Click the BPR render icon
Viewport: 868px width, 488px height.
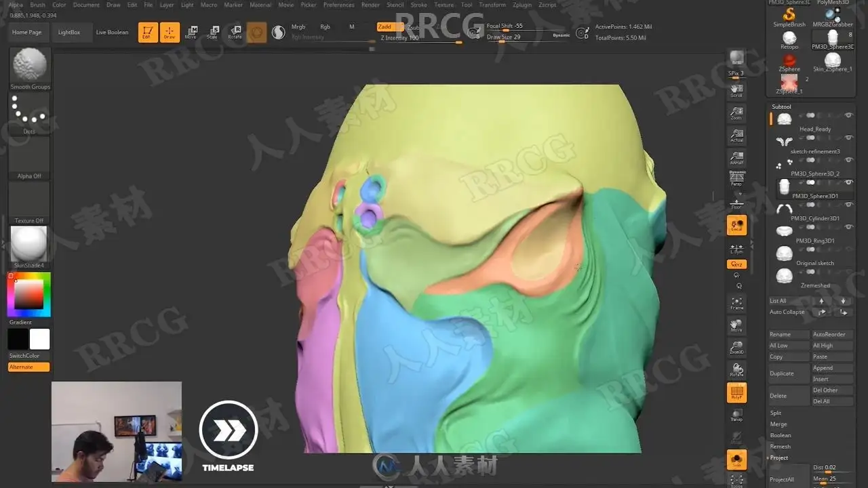[736, 58]
